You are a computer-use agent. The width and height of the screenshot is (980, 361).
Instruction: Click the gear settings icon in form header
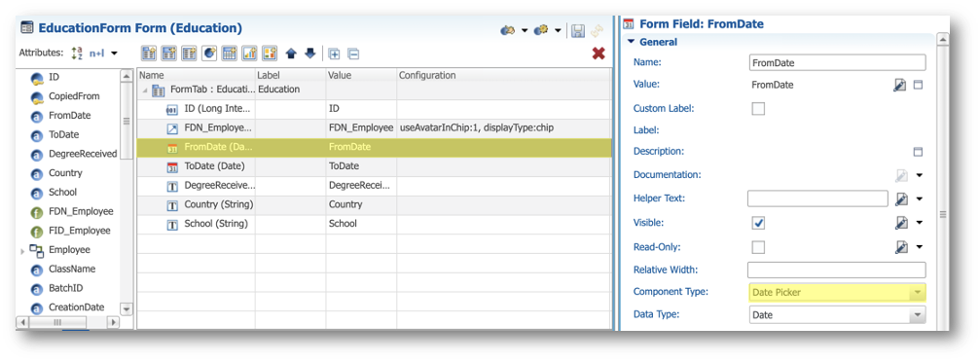[541, 30]
